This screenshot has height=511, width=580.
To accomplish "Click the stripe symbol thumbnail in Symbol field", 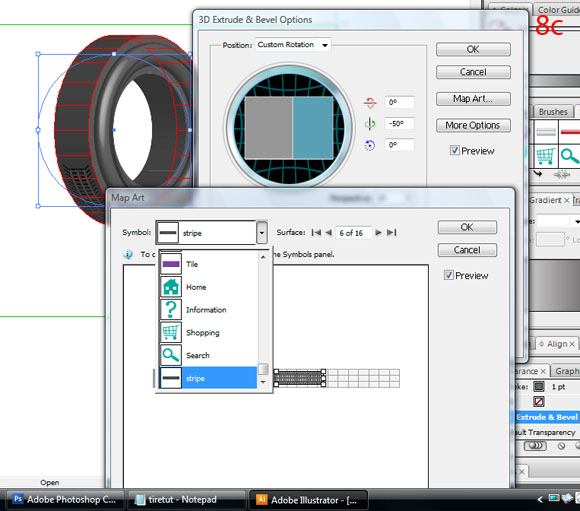I will tap(168, 233).
